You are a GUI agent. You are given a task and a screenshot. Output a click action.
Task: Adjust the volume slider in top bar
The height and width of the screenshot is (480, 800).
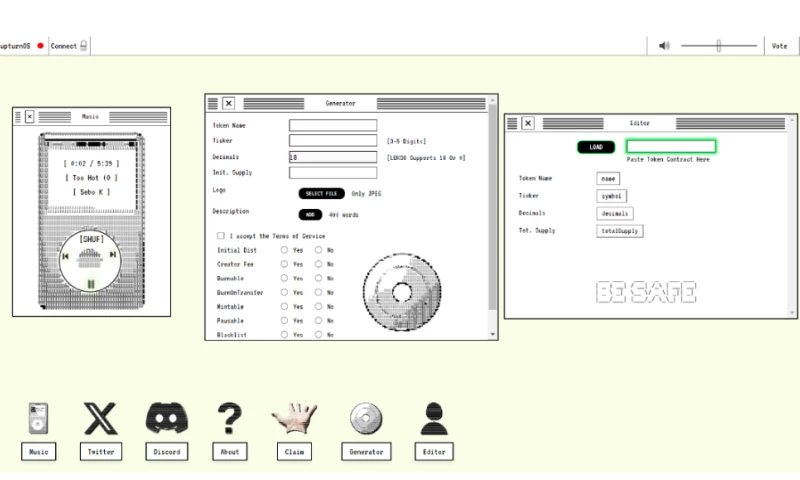tap(718, 46)
